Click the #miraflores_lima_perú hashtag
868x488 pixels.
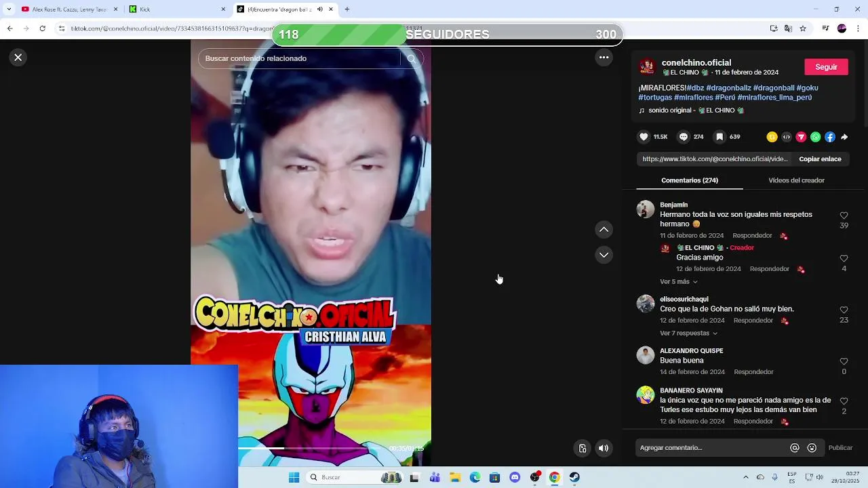pyautogui.click(x=774, y=98)
